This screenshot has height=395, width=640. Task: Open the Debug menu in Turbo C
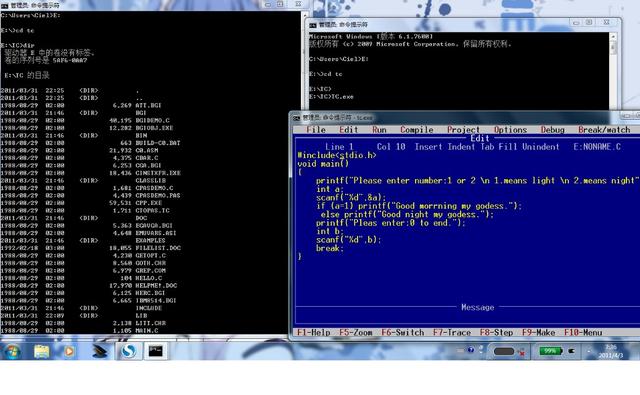click(553, 130)
